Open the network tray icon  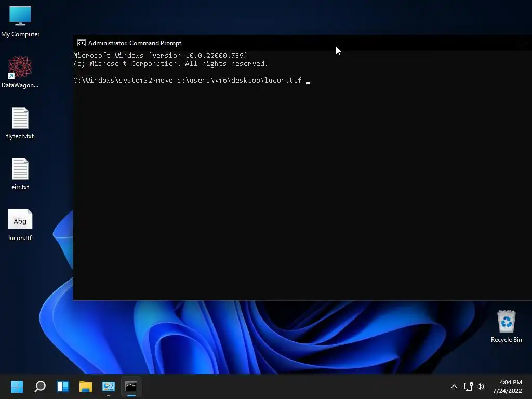point(469,387)
